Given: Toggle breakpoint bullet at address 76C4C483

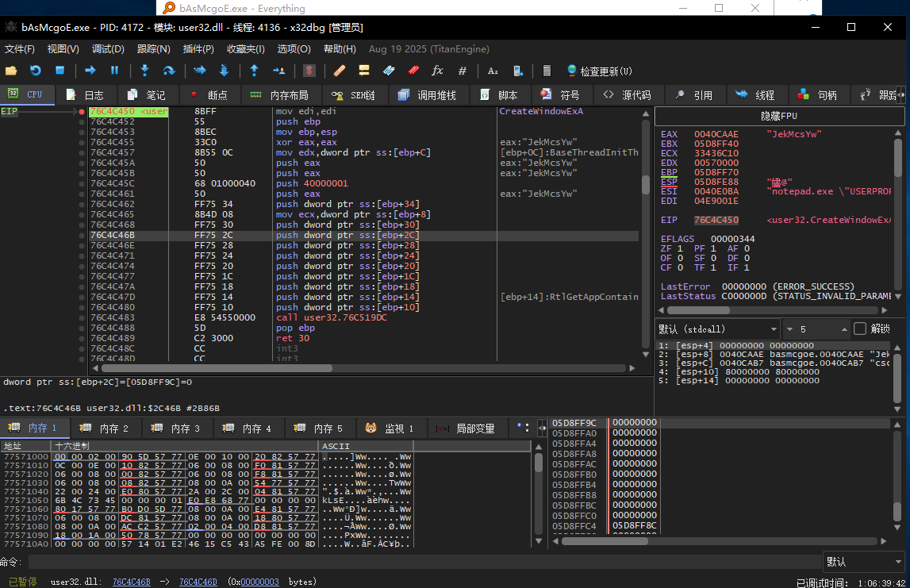Looking at the screenshot, I should pos(82,317).
